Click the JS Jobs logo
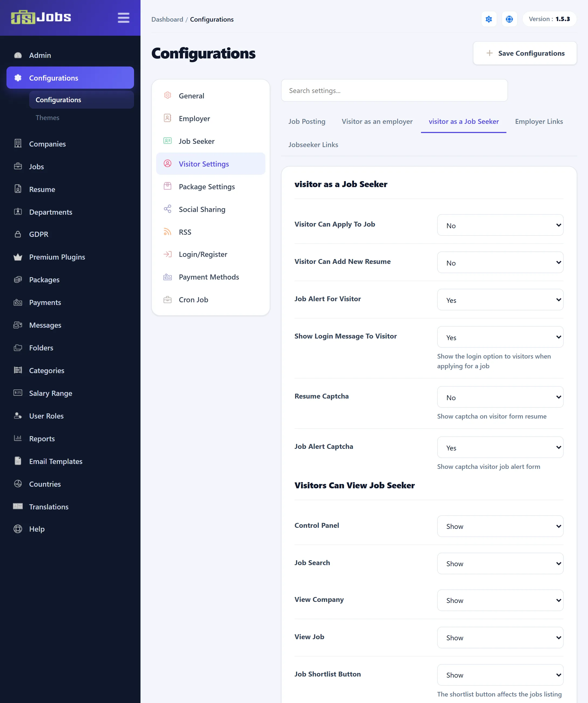 pos(41,17)
